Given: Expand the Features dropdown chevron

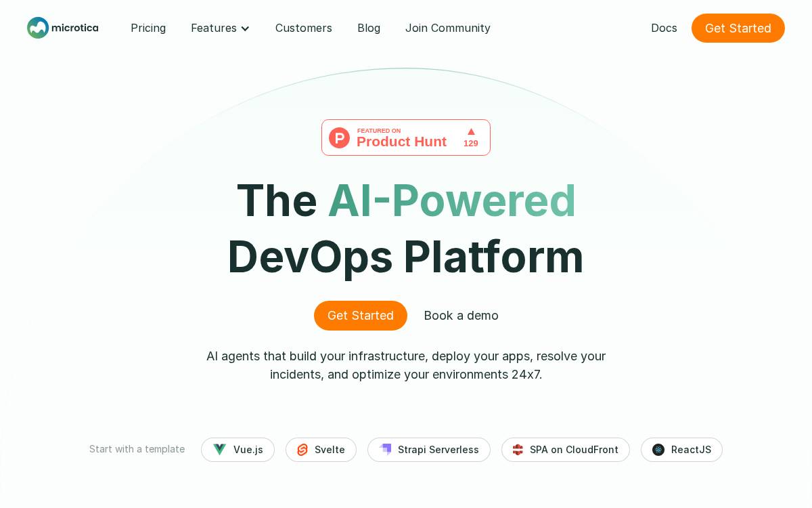Looking at the screenshot, I should [x=245, y=28].
